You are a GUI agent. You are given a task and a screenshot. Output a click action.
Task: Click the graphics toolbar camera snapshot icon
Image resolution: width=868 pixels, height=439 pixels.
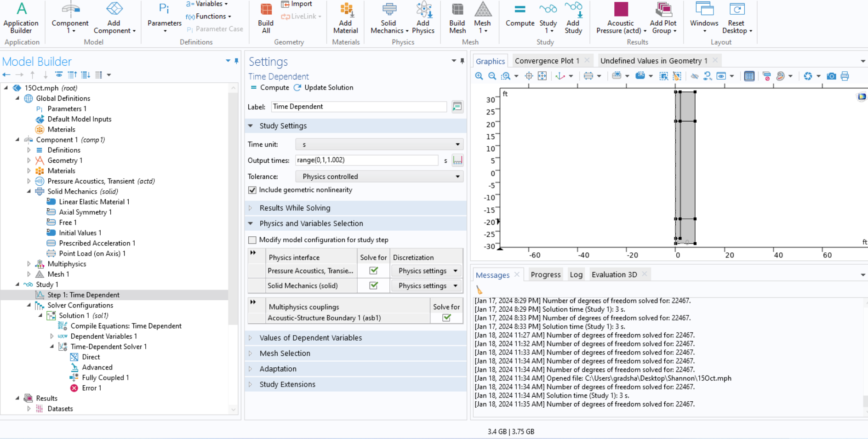coord(831,76)
